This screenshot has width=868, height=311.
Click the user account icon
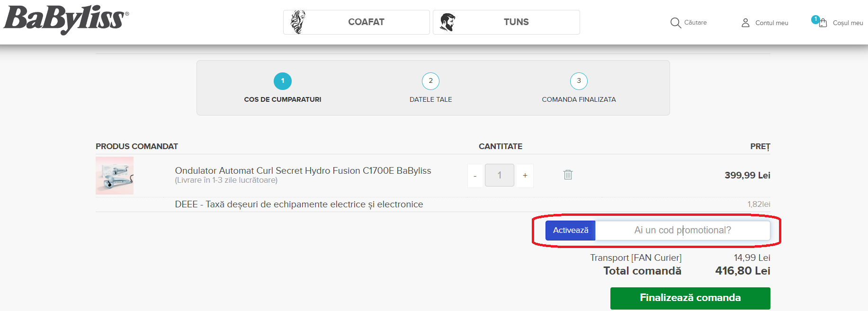[x=745, y=23]
